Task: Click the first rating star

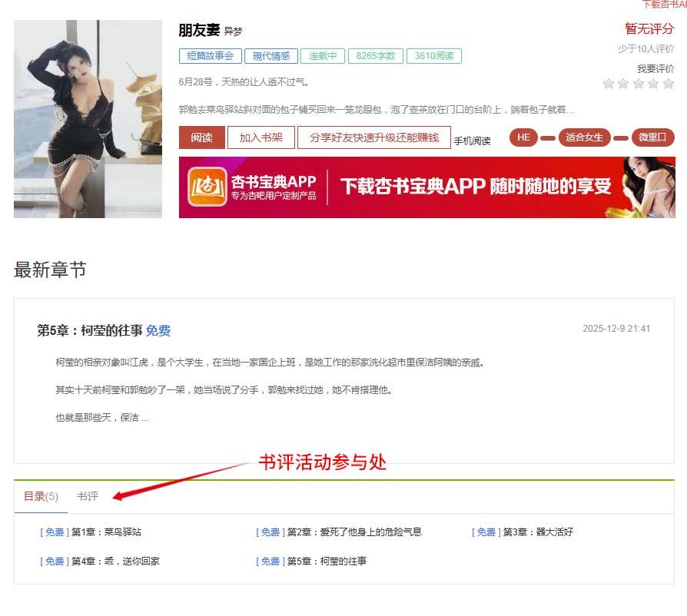Action: [608, 84]
